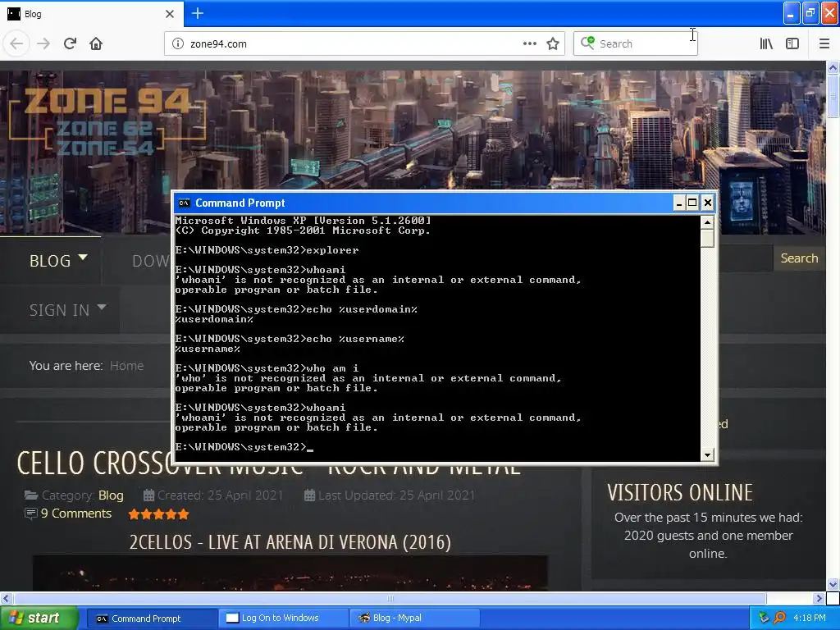Click the five-star article rating
This screenshot has width=840, height=630.
(158, 514)
